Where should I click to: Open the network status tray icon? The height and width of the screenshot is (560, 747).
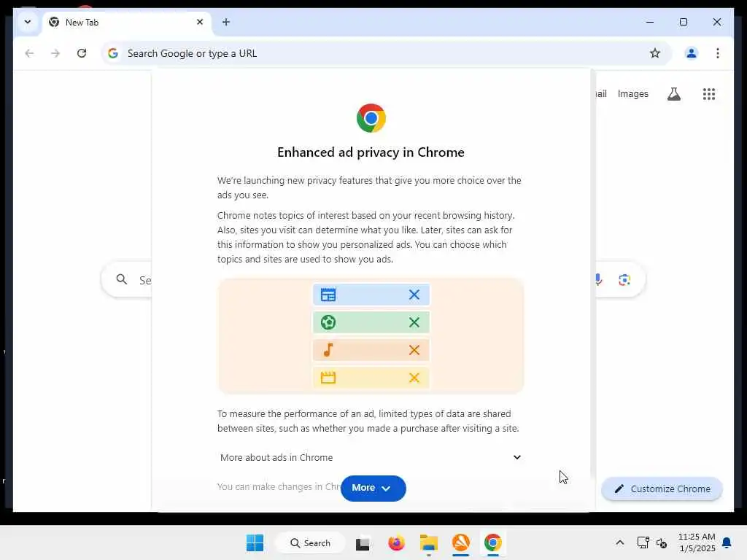coord(643,542)
